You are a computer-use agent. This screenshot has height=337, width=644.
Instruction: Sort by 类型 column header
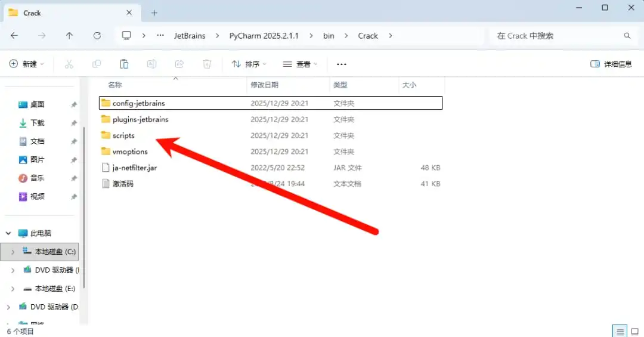pos(340,85)
